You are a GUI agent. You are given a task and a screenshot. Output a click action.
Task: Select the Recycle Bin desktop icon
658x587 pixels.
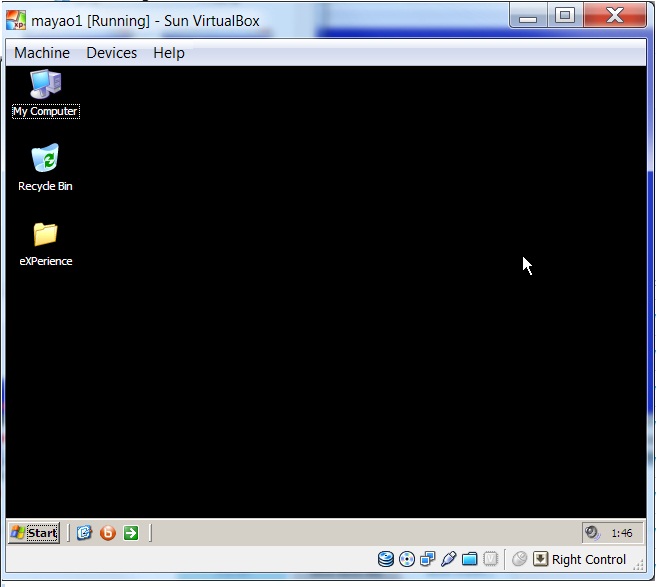(x=45, y=160)
